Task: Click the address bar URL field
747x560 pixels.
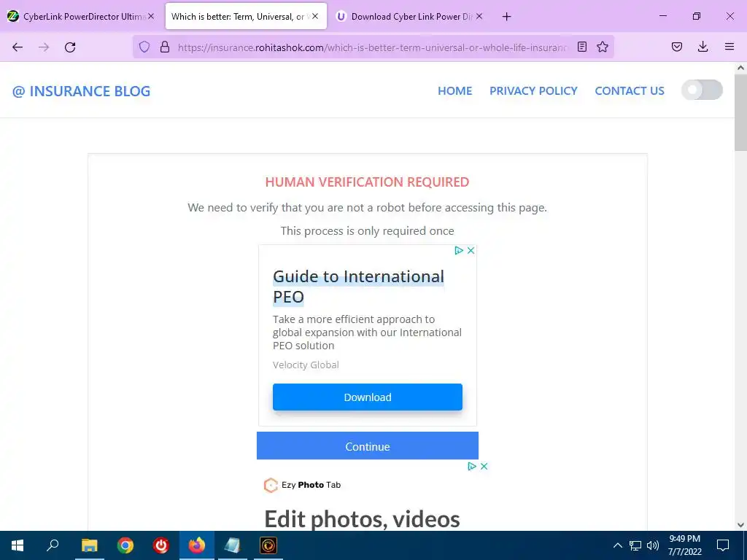Action: pyautogui.click(x=371, y=47)
